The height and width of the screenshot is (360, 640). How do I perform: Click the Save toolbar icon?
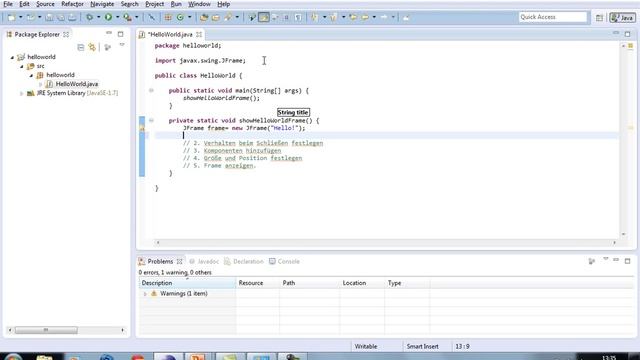click(x=49, y=17)
